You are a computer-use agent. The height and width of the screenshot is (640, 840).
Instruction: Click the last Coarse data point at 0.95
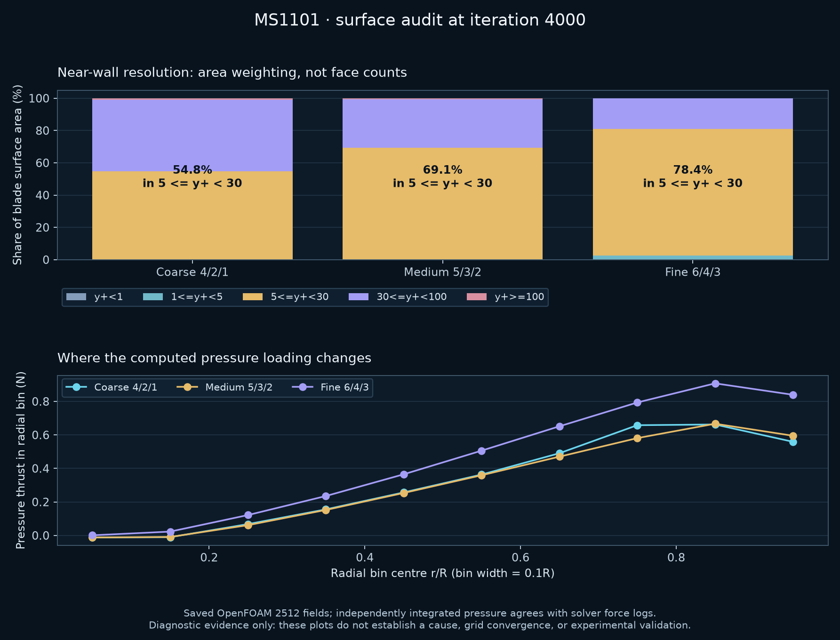(793, 442)
